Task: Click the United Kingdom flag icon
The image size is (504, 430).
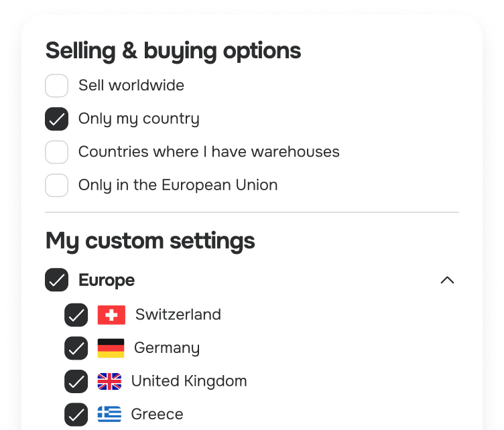Action: [109, 382]
